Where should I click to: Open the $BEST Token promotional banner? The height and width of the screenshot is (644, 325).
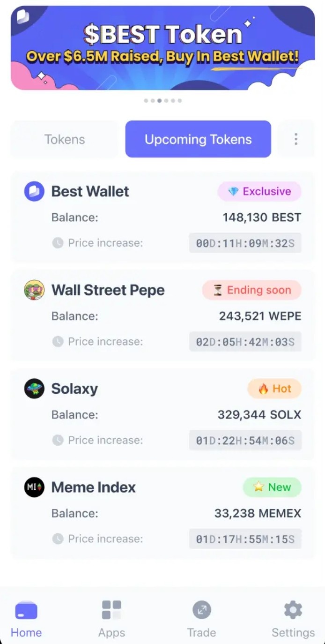[162, 47]
